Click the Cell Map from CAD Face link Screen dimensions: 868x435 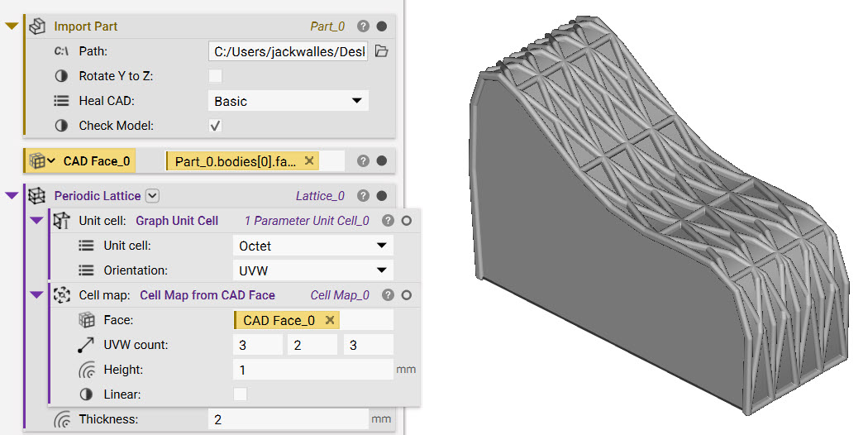207,295
